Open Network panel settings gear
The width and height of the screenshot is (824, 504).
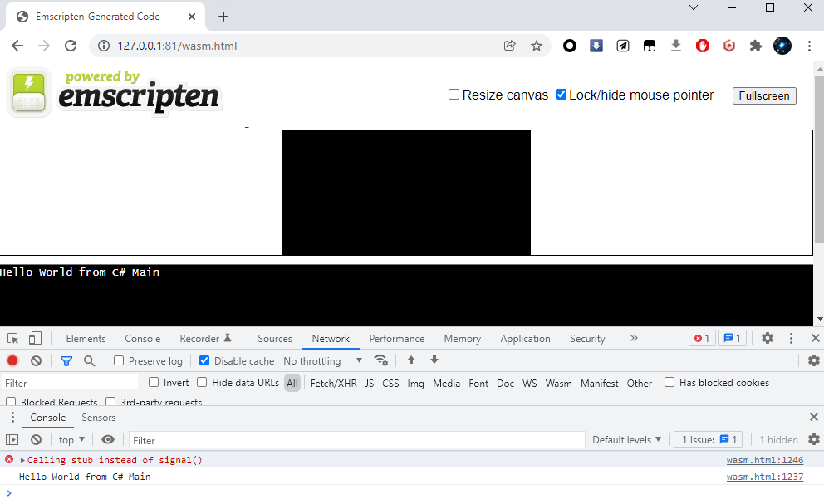(x=814, y=360)
